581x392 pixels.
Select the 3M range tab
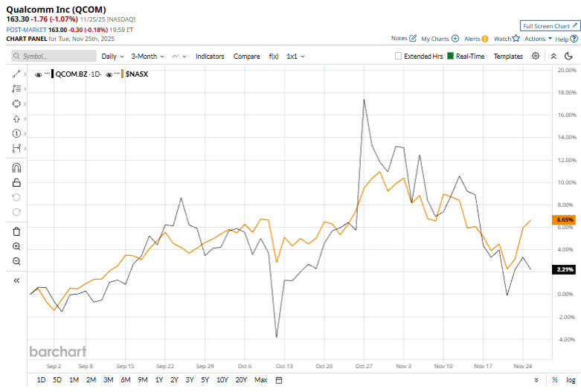(108, 380)
